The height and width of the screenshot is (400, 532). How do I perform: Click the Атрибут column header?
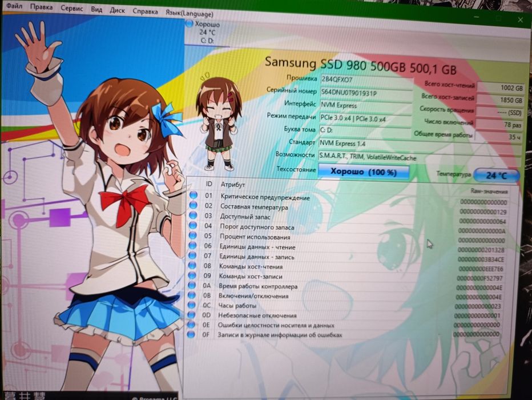(x=233, y=185)
